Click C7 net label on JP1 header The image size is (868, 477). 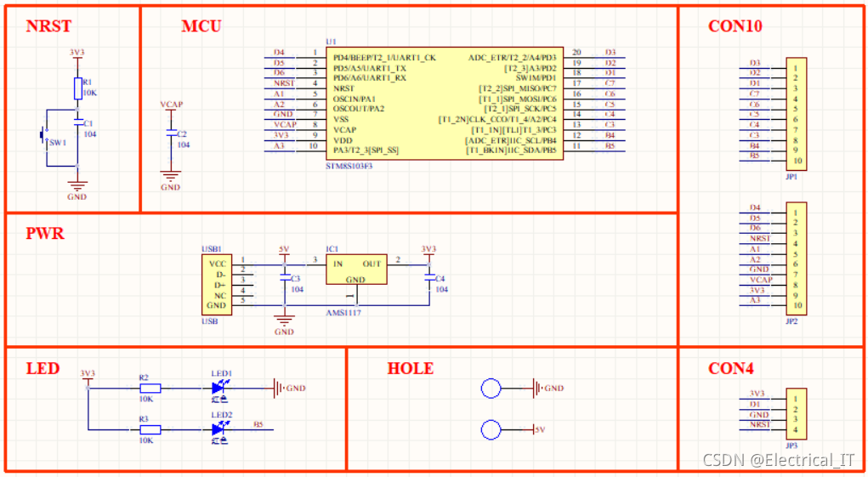click(755, 94)
